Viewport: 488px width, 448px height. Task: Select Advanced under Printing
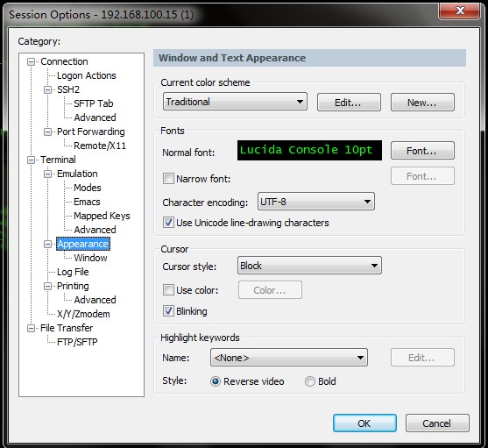coord(95,300)
